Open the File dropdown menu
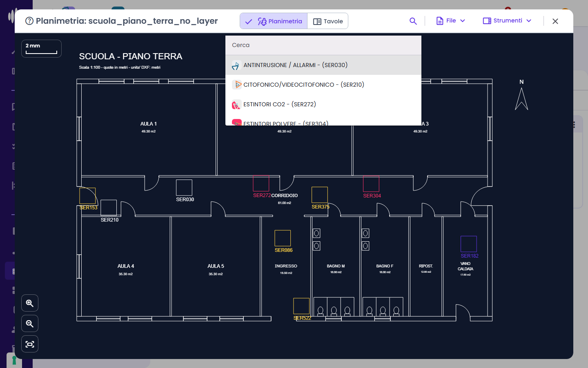The width and height of the screenshot is (588, 368). [x=451, y=21]
